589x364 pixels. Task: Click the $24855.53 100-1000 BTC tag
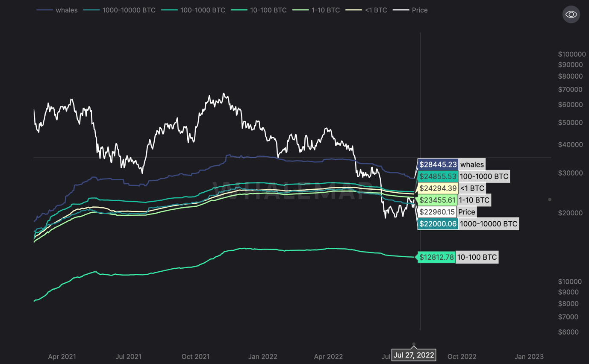coord(438,176)
